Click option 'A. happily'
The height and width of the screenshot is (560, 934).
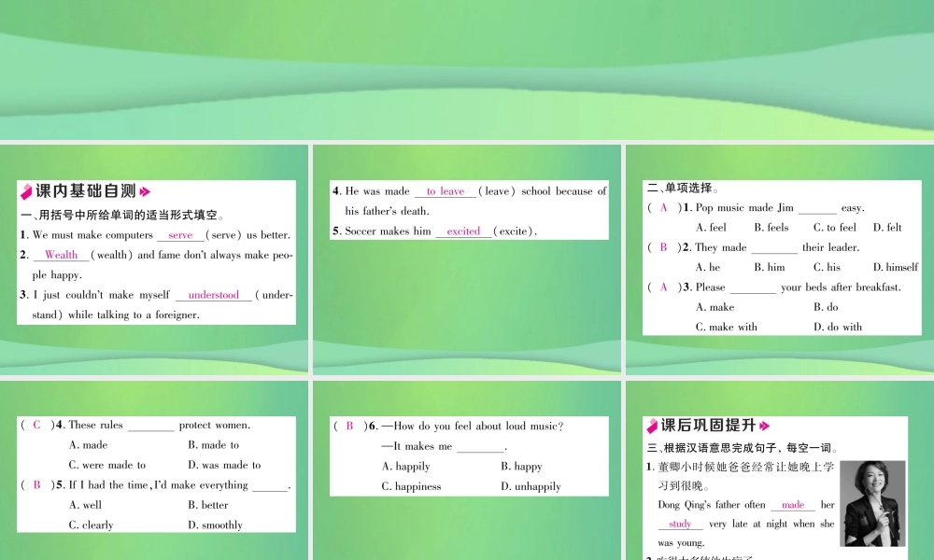[405, 467]
